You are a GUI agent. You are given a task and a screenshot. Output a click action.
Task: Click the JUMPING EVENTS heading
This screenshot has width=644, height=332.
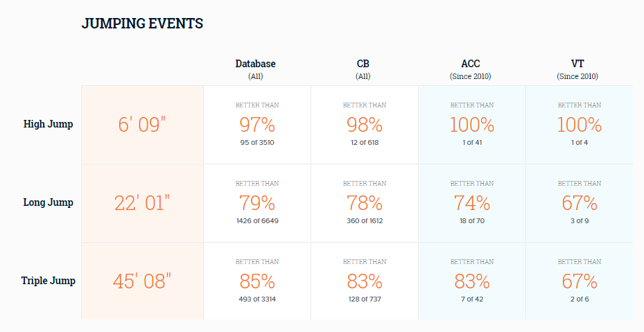(142, 24)
